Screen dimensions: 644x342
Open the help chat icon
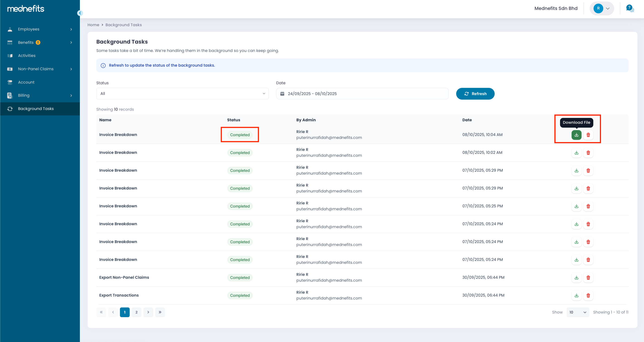tap(630, 8)
